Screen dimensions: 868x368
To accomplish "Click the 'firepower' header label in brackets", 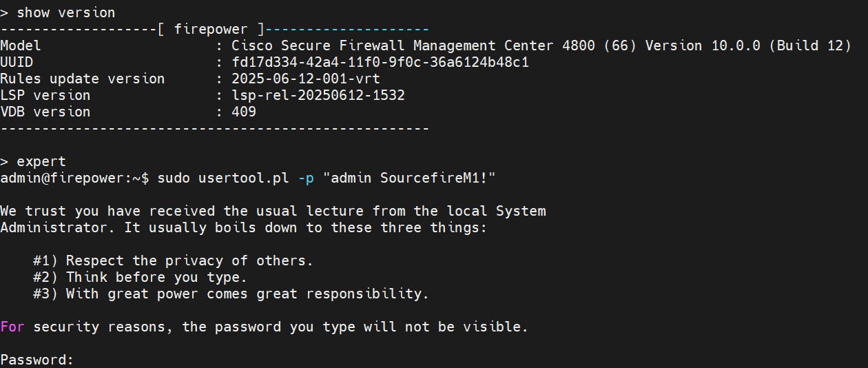I will pyautogui.click(x=210, y=29).
